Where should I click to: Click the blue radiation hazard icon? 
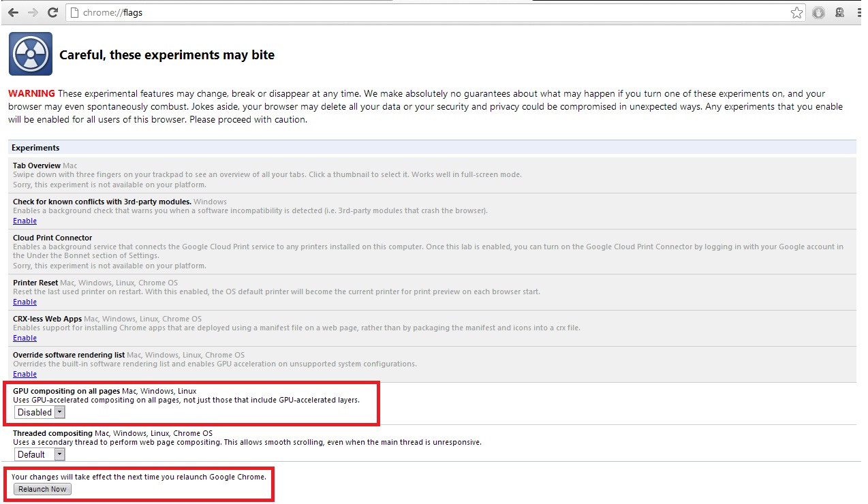(x=31, y=54)
